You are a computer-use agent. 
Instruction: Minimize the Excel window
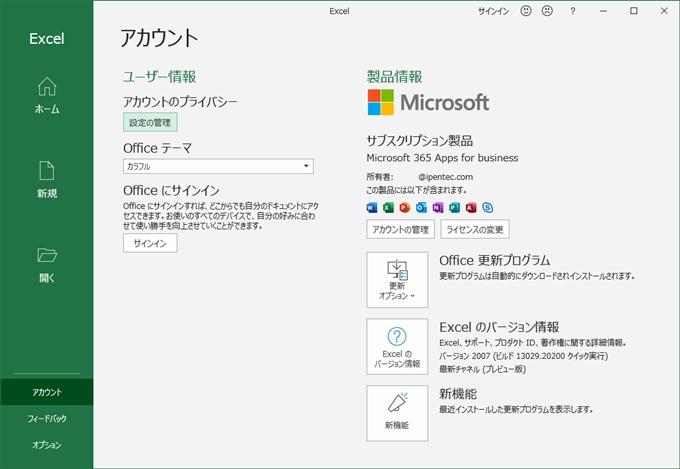click(603, 11)
